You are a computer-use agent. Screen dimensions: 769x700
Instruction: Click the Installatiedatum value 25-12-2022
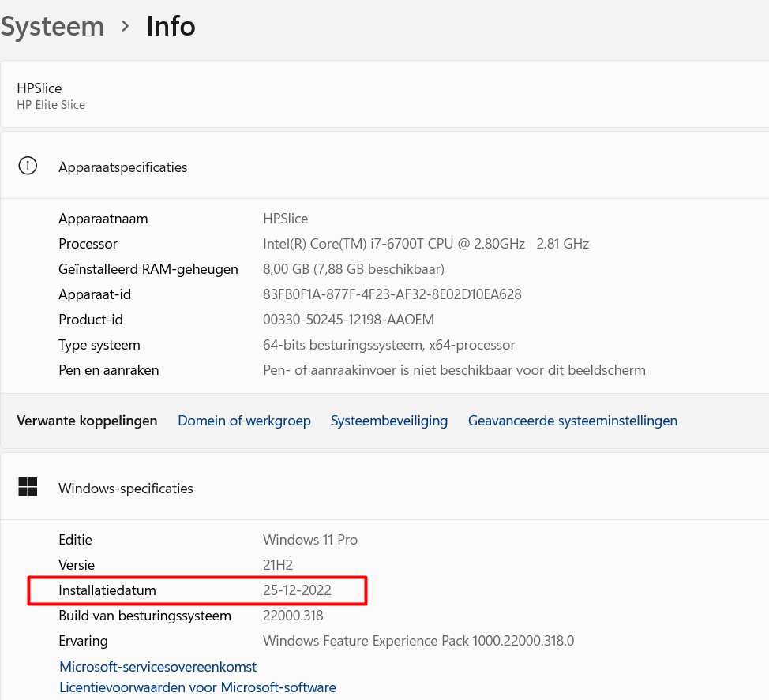coord(297,590)
